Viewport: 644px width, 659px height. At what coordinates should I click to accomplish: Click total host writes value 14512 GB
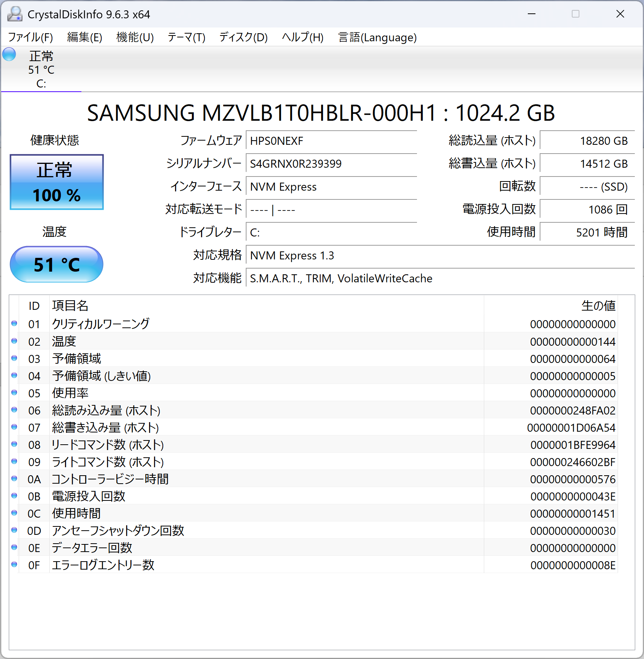(x=587, y=164)
